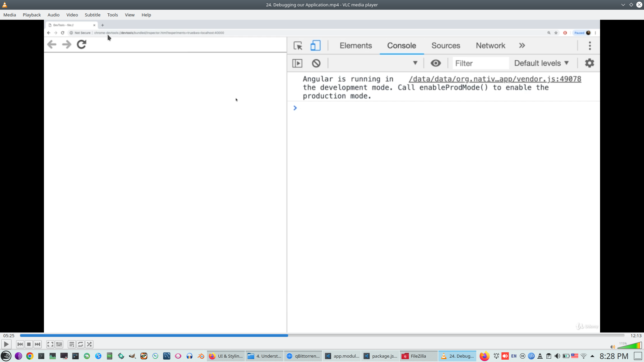Toggle fullscreen video mode
Screen dimensions: 644x362
point(50,344)
